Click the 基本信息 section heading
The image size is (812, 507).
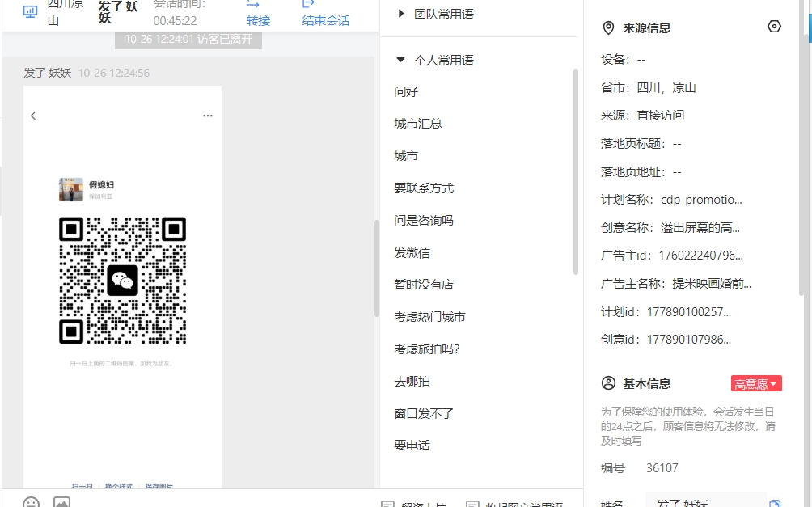(x=646, y=384)
